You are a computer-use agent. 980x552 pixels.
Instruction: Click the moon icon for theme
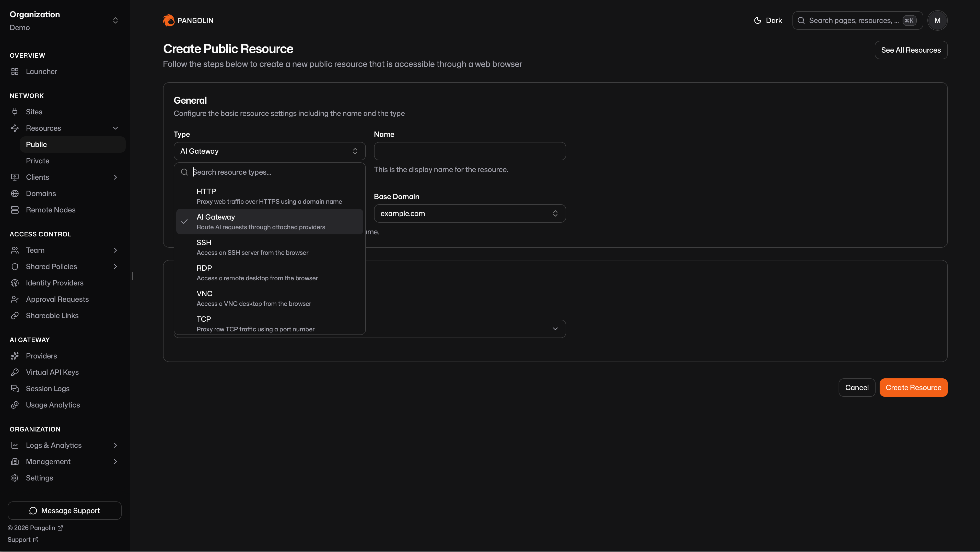tap(757, 20)
